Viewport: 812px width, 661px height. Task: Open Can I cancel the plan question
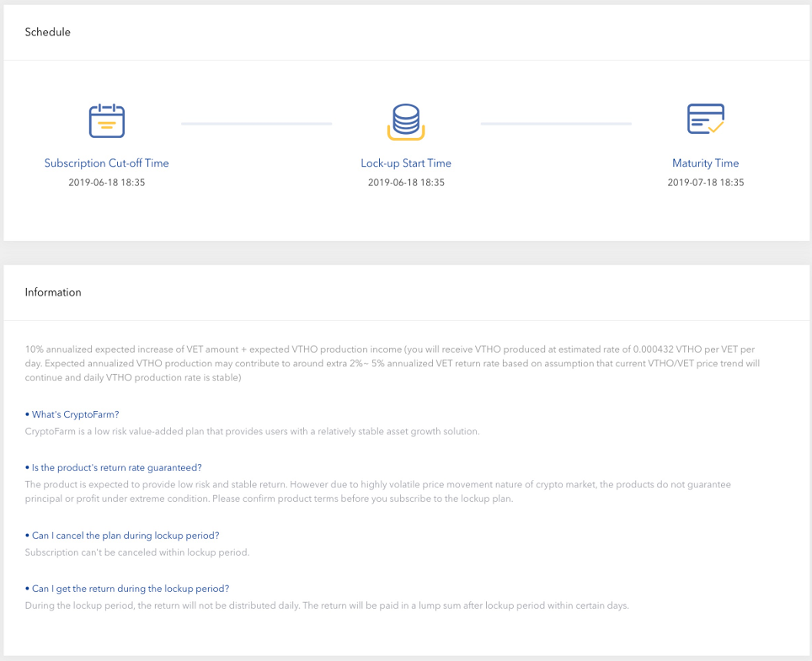pos(122,536)
